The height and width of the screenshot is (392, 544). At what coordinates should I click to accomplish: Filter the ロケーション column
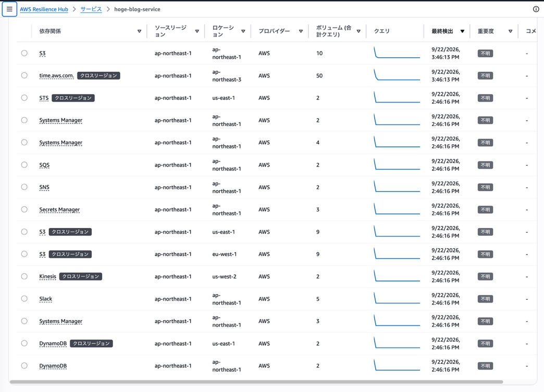tap(243, 31)
